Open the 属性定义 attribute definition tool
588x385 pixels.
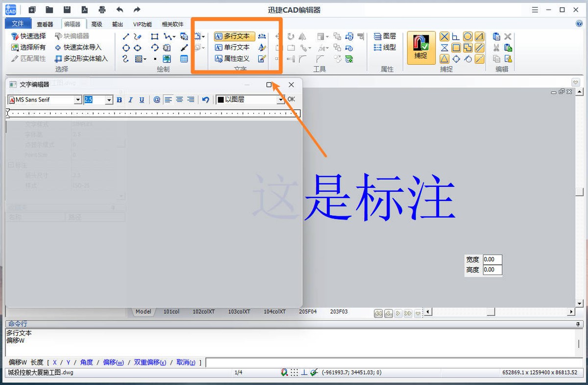[x=234, y=58]
